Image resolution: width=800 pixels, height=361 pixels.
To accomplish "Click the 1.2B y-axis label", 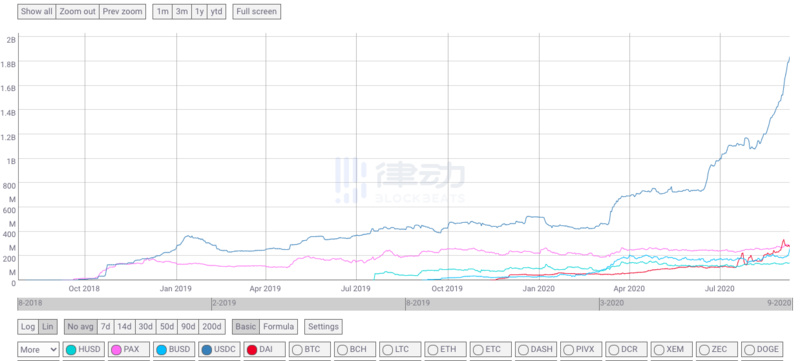I will 8,137.
